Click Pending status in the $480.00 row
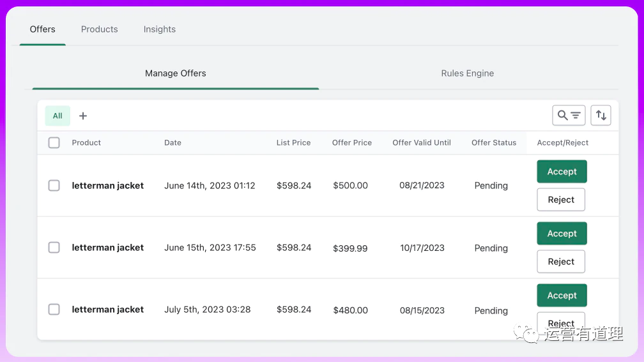644x362 pixels. point(491,311)
